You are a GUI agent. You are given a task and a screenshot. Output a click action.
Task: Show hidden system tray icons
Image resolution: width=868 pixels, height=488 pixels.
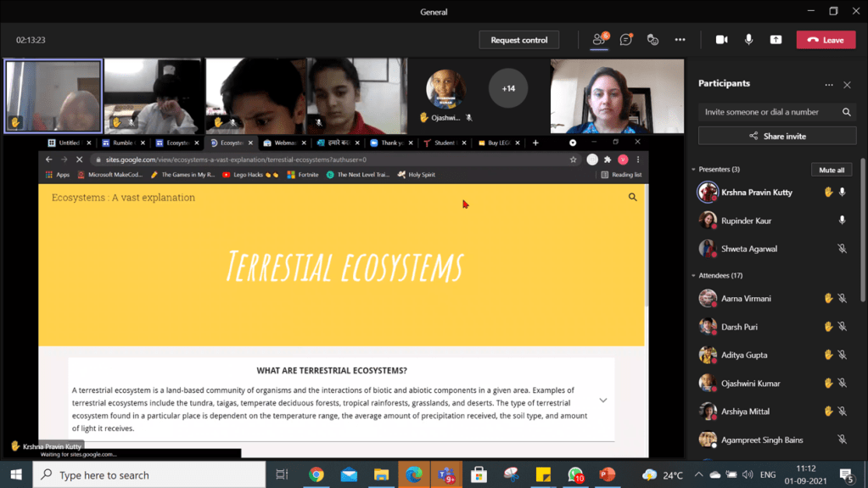(698, 475)
